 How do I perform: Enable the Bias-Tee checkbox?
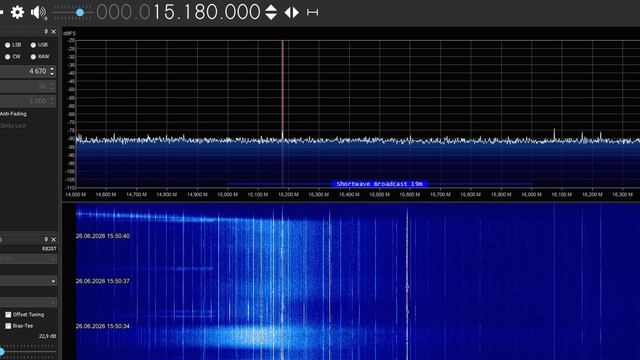[x=8, y=326]
